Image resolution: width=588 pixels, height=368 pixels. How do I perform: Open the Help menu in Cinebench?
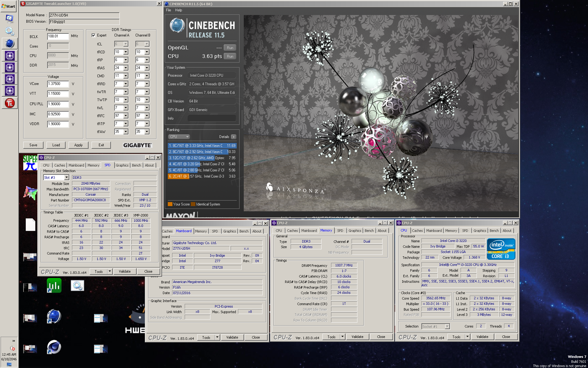point(179,10)
